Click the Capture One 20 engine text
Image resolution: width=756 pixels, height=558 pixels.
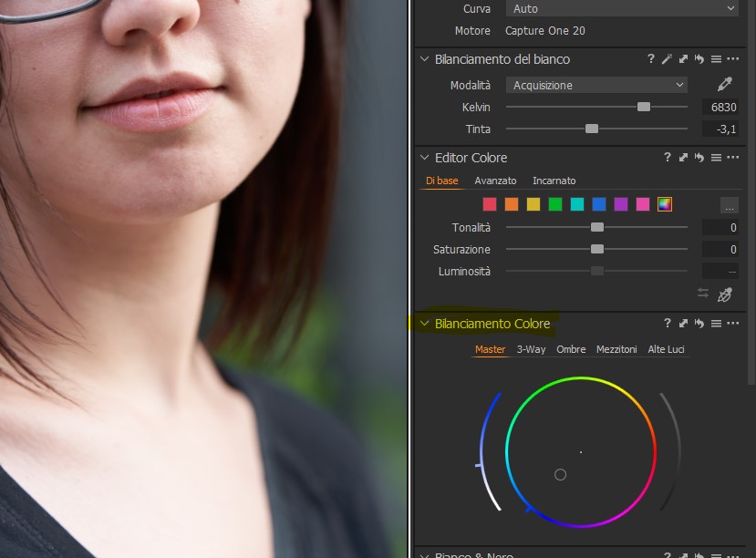tap(544, 31)
